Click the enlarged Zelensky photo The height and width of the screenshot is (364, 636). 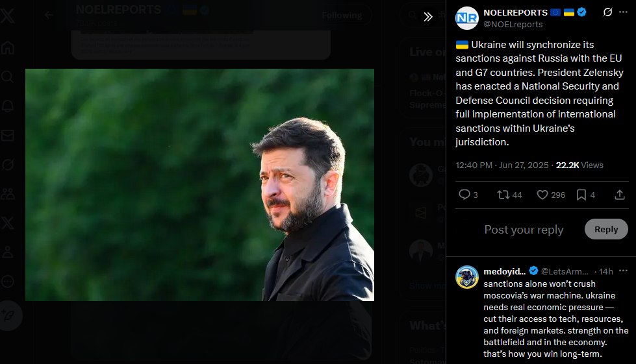[199, 185]
